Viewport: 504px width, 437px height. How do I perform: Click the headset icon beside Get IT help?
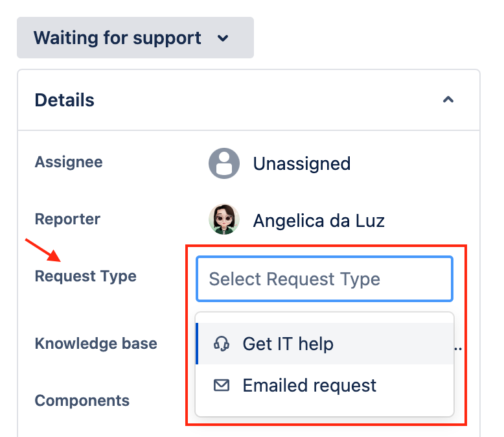click(222, 344)
